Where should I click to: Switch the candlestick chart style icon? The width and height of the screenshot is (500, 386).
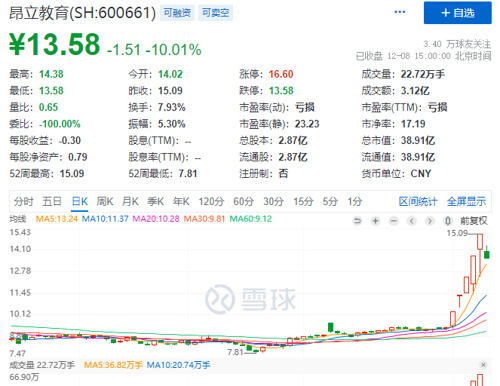click(x=448, y=221)
